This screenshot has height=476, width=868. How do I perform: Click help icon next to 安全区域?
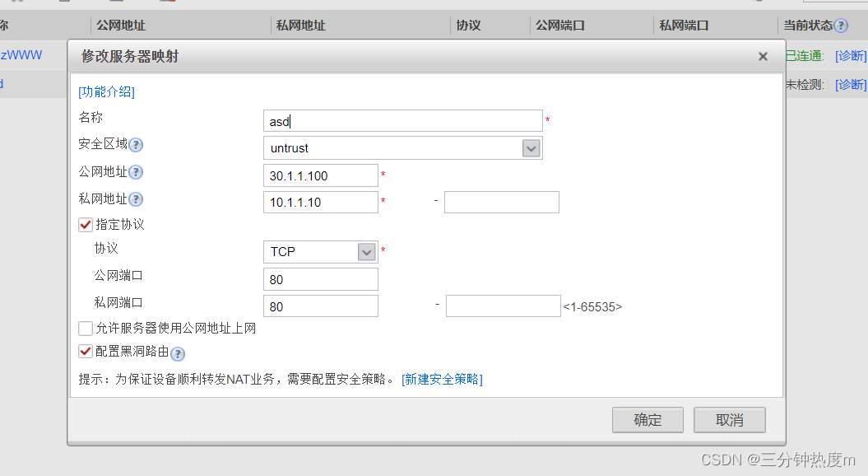pyautogui.click(x=136, y=145)
